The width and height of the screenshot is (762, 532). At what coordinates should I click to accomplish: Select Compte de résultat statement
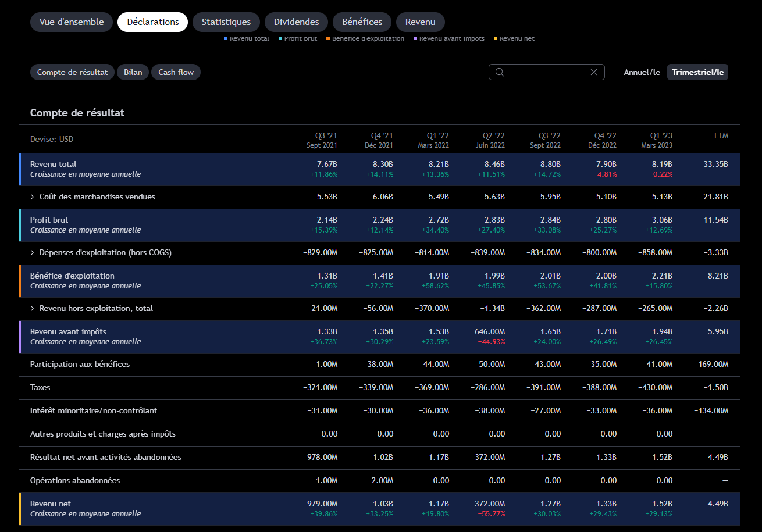coord(72,72)
